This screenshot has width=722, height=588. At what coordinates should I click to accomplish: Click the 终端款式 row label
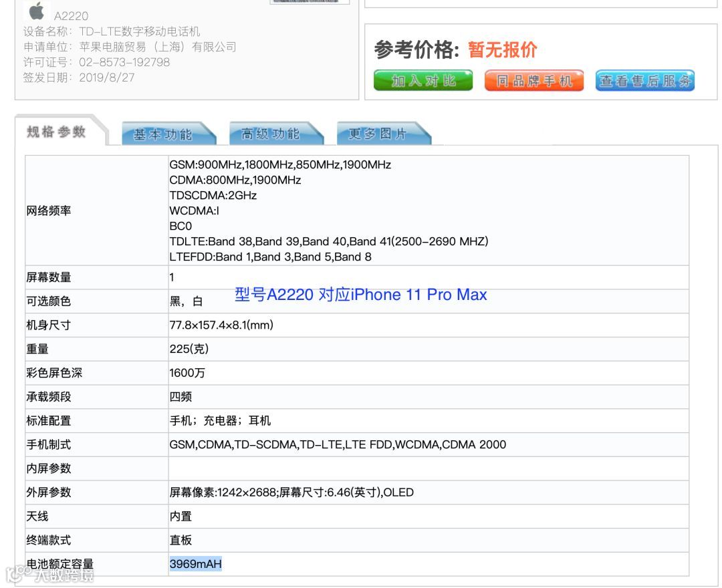tap(48, 541)
